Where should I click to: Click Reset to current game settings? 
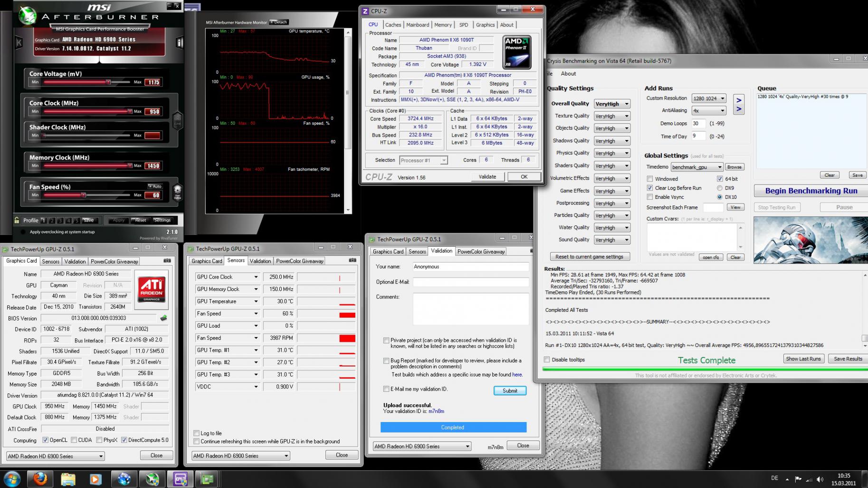coord(589,257)
